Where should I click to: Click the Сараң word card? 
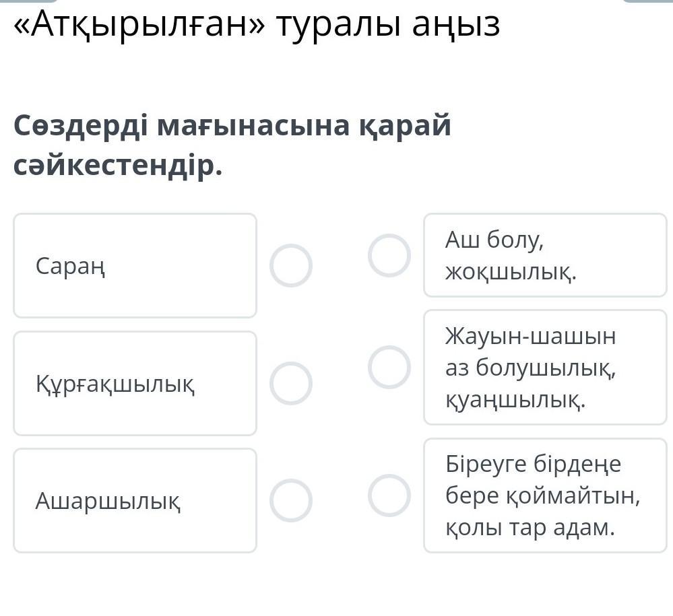pyautogui.click(x=135, y=265)
